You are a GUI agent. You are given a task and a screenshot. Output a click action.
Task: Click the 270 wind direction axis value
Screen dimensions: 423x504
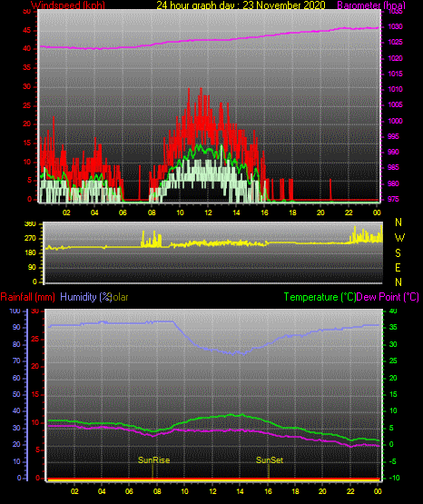tap(30, 239)
